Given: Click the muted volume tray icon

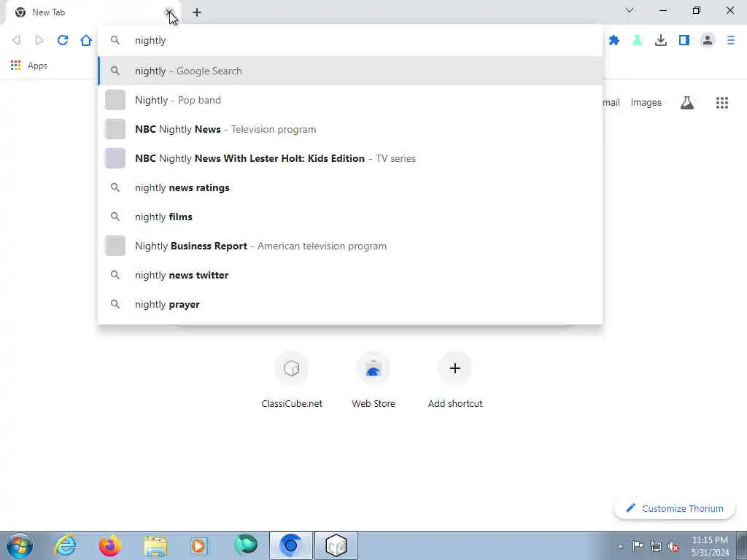Looking at the screenshot, I should 673,546.
